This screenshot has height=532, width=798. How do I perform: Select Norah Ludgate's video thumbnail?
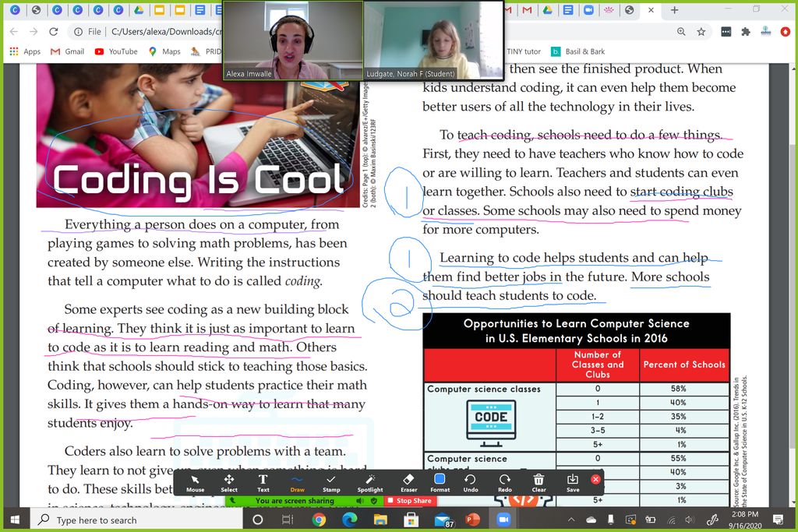pos(433,41)
